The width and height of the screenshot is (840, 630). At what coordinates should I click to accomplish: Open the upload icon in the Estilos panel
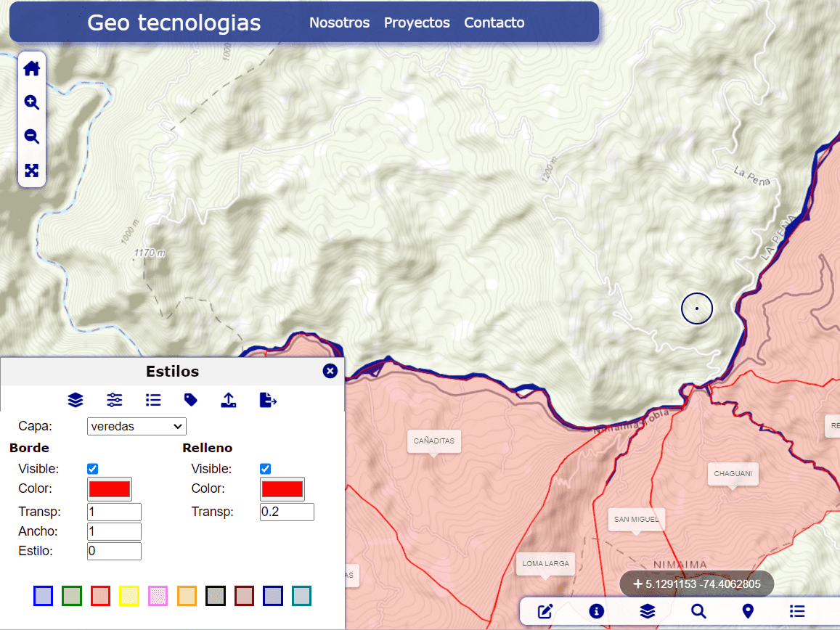[x=229, y=400]
